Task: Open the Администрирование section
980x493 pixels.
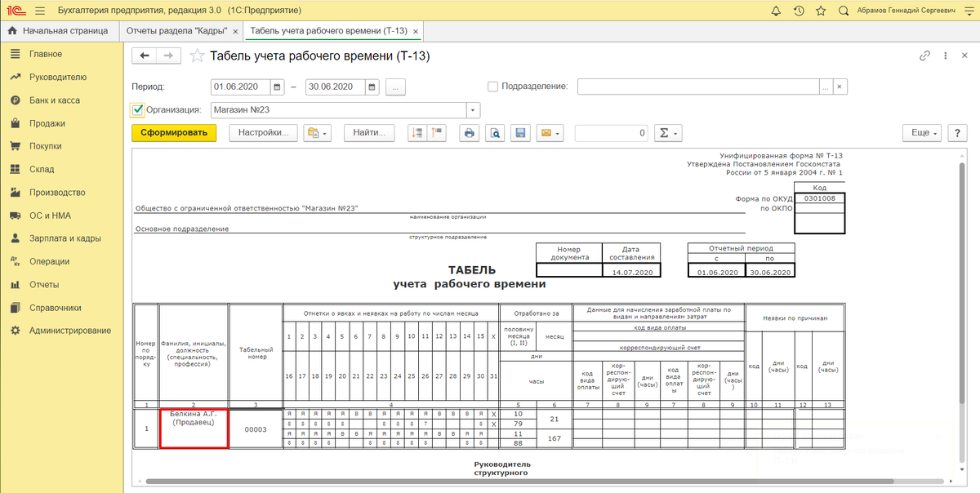Action: (61, 331)
